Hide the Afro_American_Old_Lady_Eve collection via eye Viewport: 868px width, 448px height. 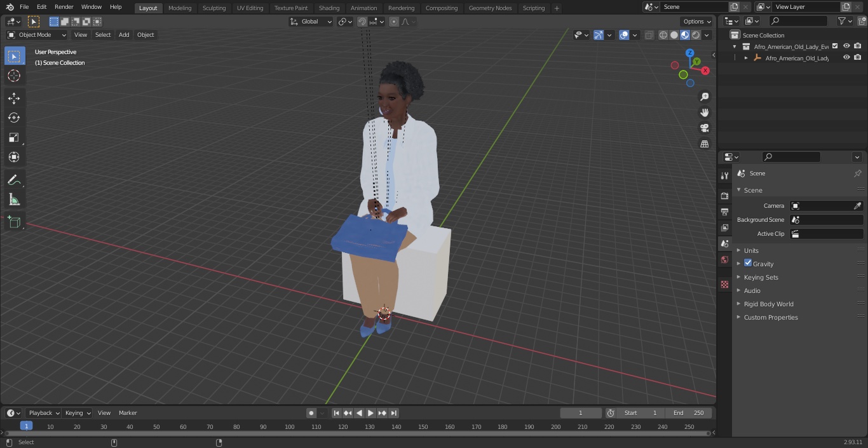click(846, 46)
